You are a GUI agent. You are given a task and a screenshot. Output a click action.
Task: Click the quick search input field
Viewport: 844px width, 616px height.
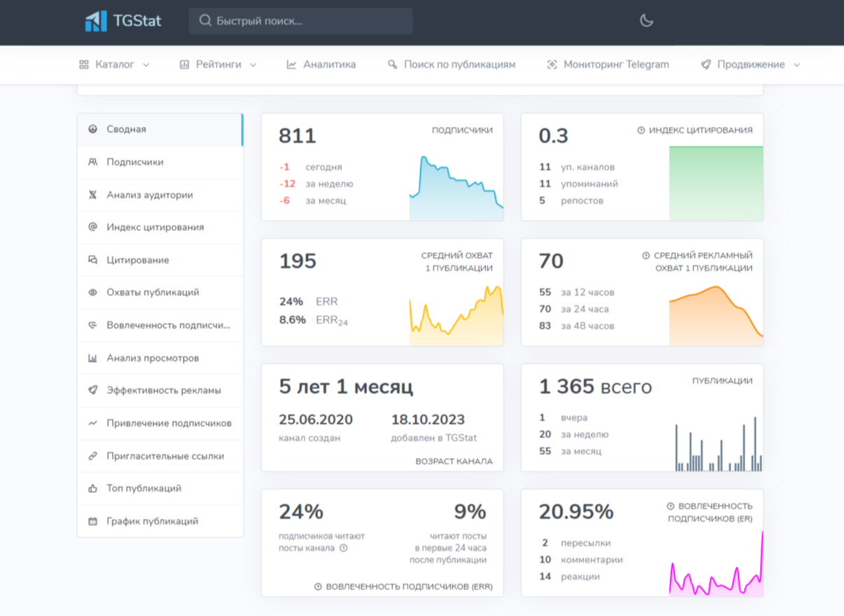pyautogui.click(x=301, y=21)
